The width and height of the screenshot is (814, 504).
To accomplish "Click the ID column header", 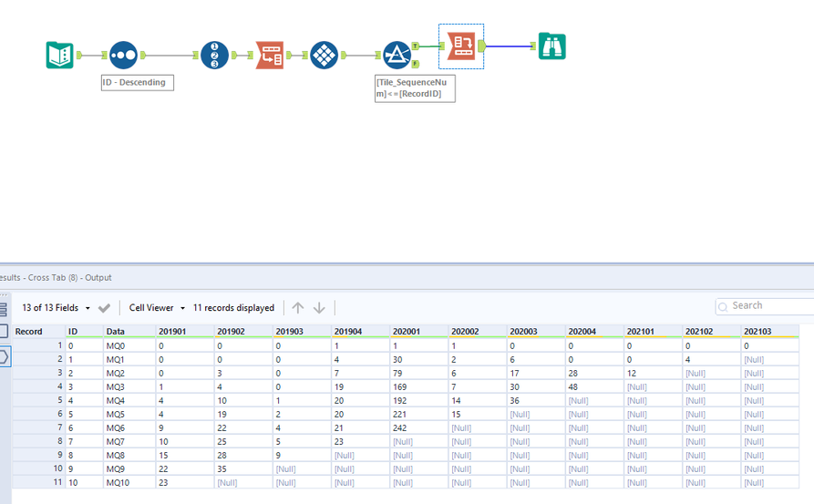I will [x=85, y=331].
